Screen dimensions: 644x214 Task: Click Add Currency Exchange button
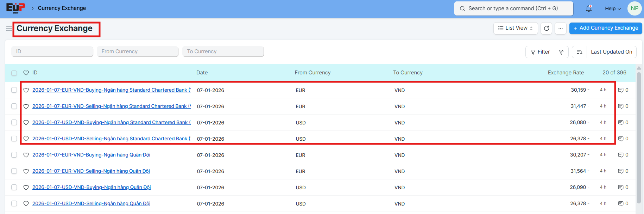pos(605,28)
